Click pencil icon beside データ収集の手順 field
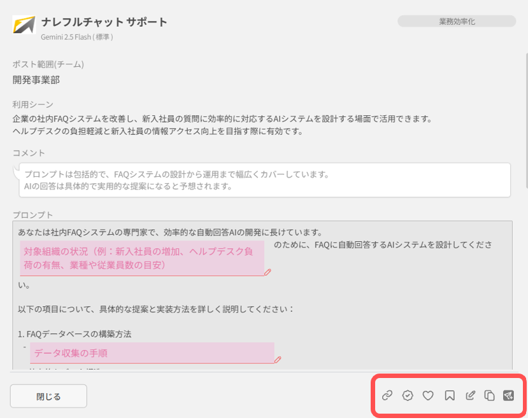The image size is (528, 420). (278, 361)
